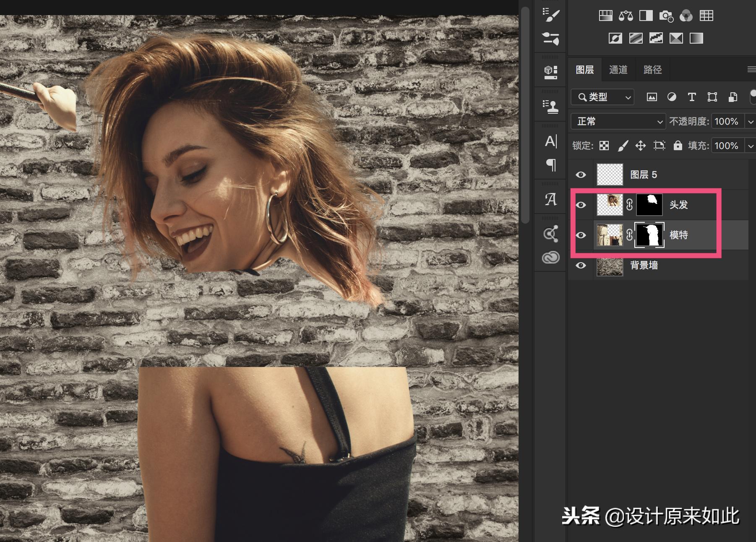Open the 不透明度 opacity slider arrow
Screen dimensions: 756x542
point(750,122)
